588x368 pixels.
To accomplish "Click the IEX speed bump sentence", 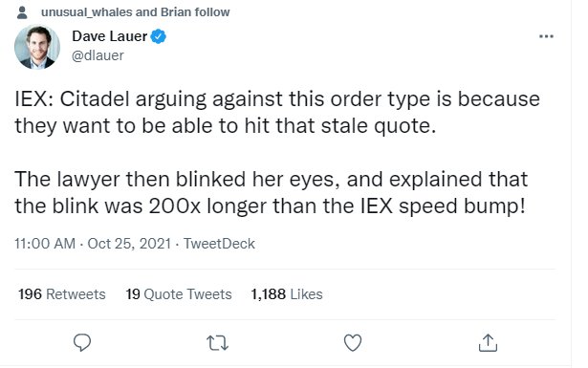I will pyautogui.click(x=272, y=192).
